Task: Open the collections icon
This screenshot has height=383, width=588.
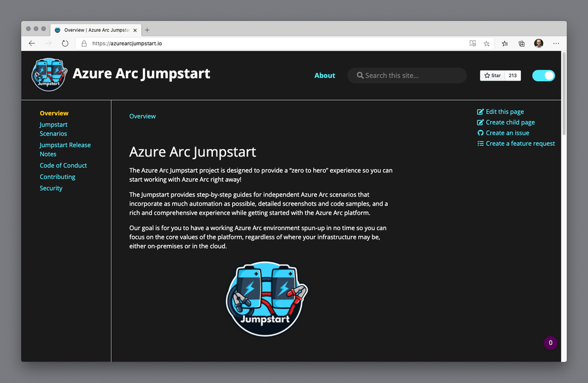Action: click(x=521, y=44)
